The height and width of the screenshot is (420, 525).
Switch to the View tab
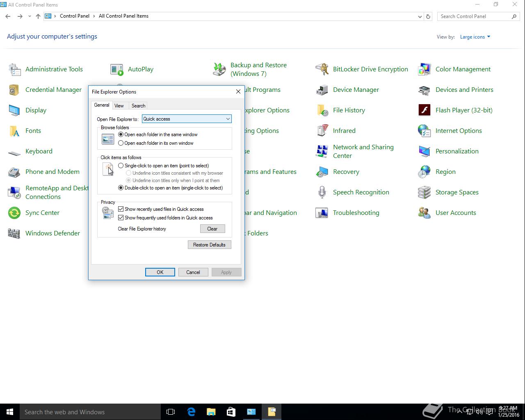[119, 106]
